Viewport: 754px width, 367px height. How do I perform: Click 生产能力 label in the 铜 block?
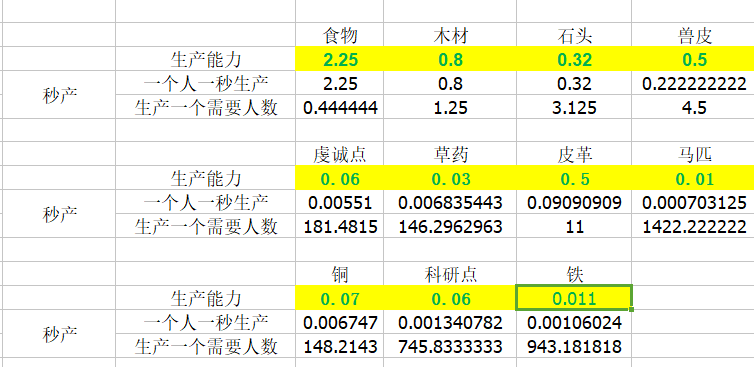pyautogui.click(x=205, y=298)
